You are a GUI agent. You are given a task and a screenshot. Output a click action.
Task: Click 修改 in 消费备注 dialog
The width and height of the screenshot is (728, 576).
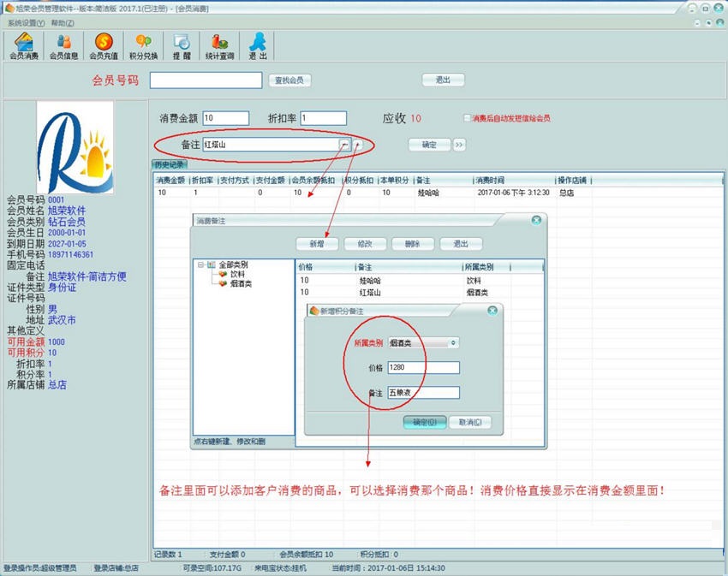point(365,244)
